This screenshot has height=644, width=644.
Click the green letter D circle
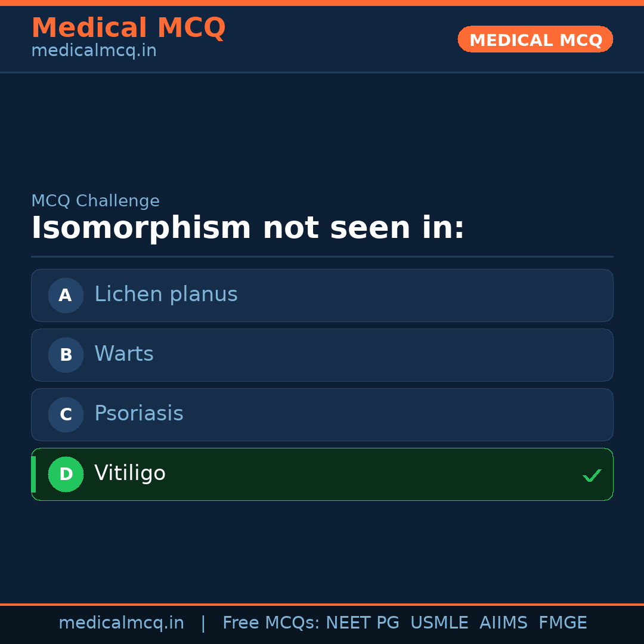click(x=66, y=474)
